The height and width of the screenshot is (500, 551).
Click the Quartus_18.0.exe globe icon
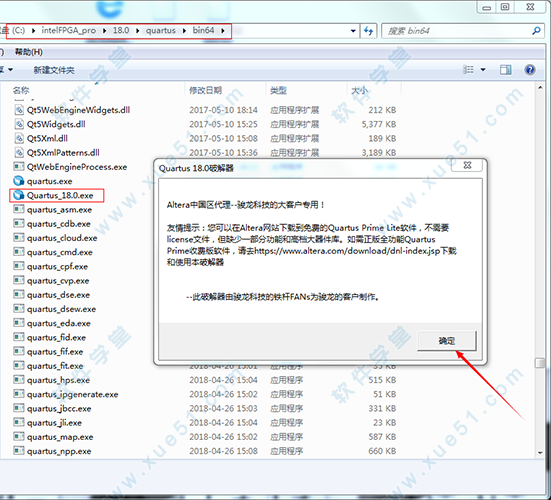(x=18, y=195)
